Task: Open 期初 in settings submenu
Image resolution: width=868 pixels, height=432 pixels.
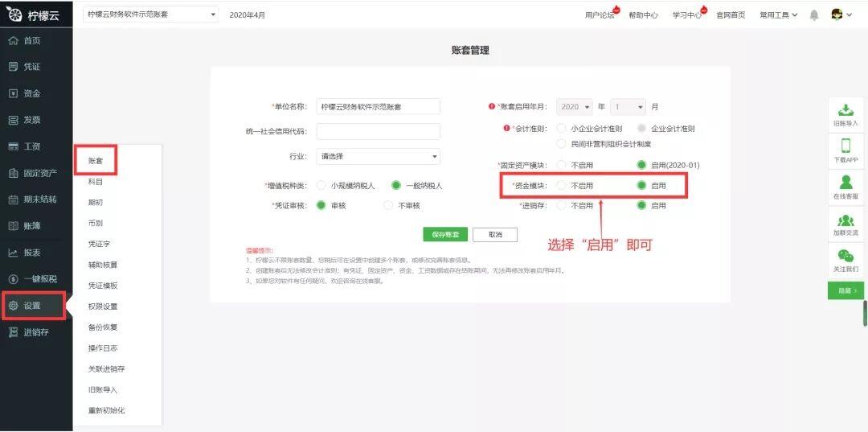Action: 95,202
